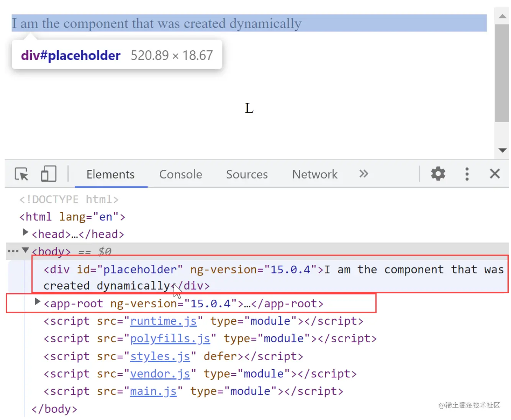511x420 pixels.
Task: Select the div id="placeholder" node
Action: pyautogui.click(x=274, y=277)
